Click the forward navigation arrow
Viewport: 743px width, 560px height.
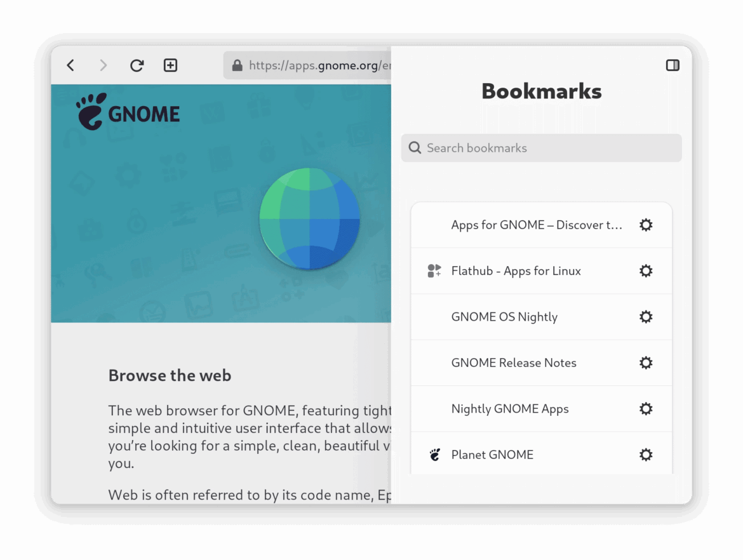(x=103, y=65)
